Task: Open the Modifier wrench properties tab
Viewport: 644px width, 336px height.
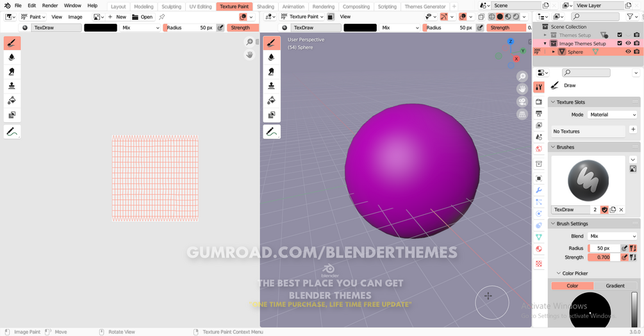Action: [x=539, y=190]
